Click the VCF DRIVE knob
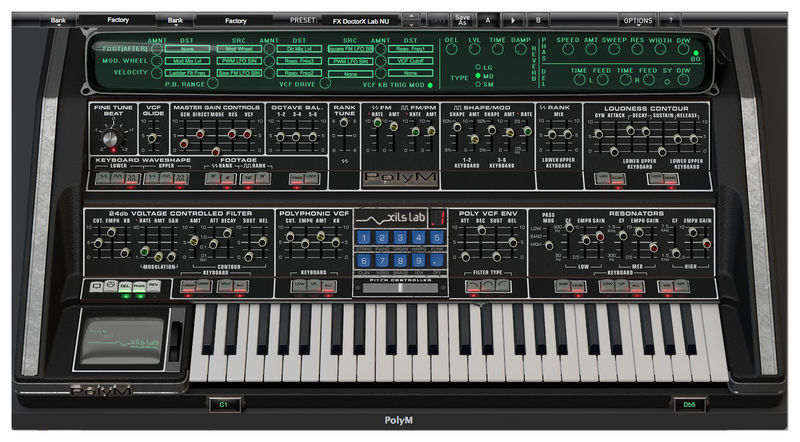The image size is (800, 442). [x=326, y=83]
